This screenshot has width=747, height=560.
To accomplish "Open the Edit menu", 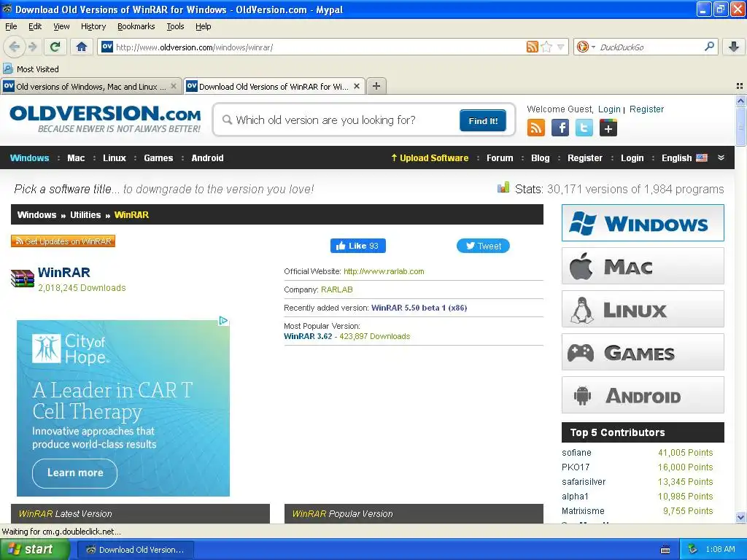I will (x=35, y=26).
